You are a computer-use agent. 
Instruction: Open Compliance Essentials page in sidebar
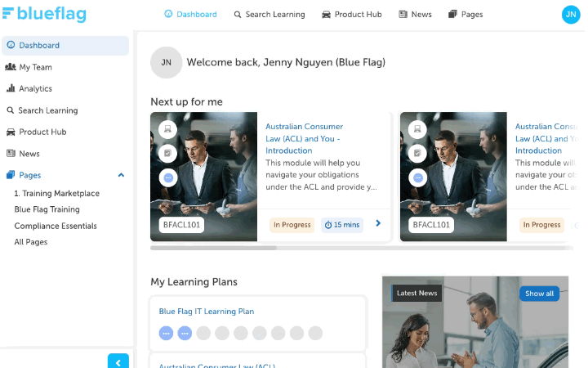pyautogui.click(x=56, y=226)
